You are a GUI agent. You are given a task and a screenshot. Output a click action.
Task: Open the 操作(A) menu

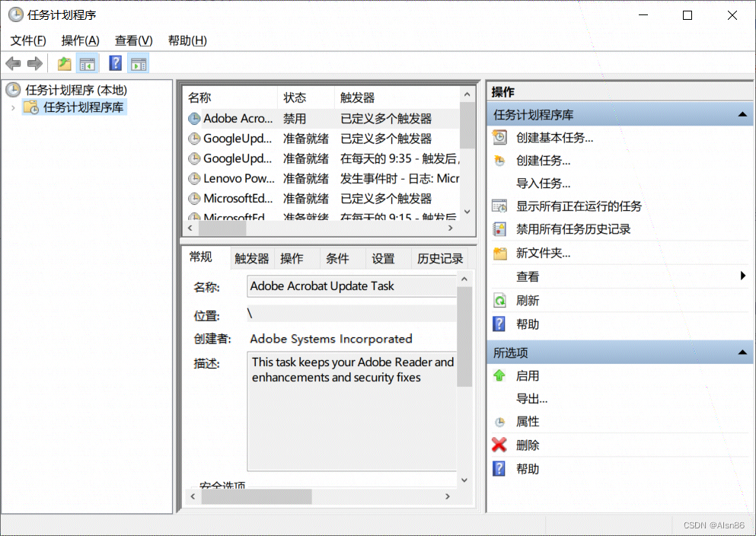[x=80, y=40]
